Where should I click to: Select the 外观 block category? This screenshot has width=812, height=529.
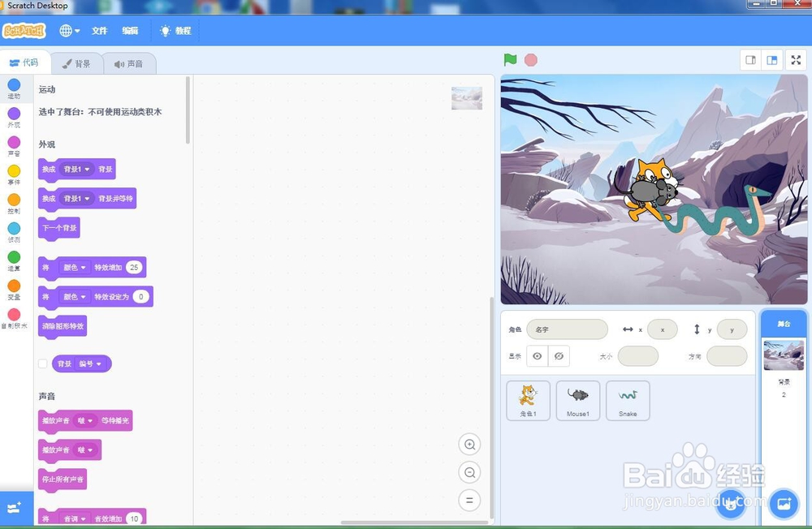14,118
